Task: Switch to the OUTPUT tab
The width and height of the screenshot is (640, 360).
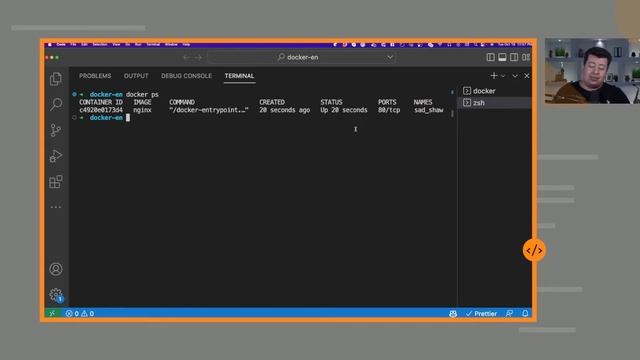Action: pos(136,76)
